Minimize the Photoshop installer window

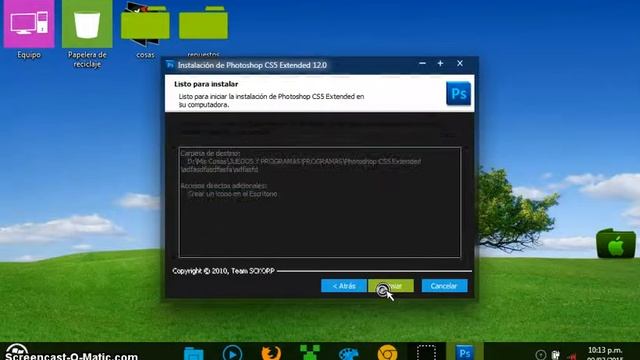[x=422, y=64]
